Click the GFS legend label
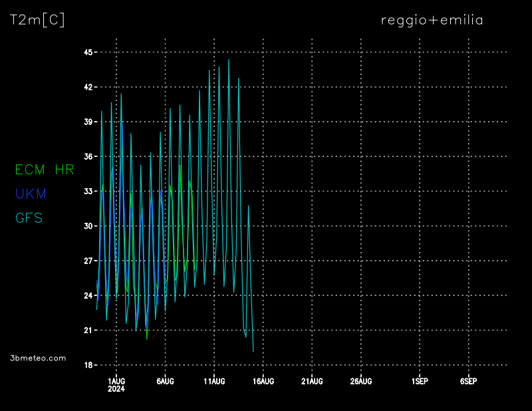The width and height of the screenshot is (532, 411). pos(29,217)
